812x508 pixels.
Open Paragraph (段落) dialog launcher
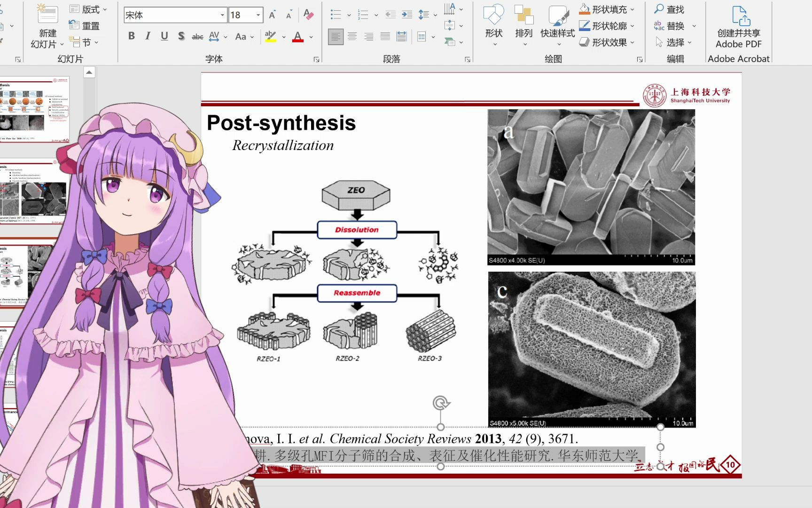coord(468,59)
